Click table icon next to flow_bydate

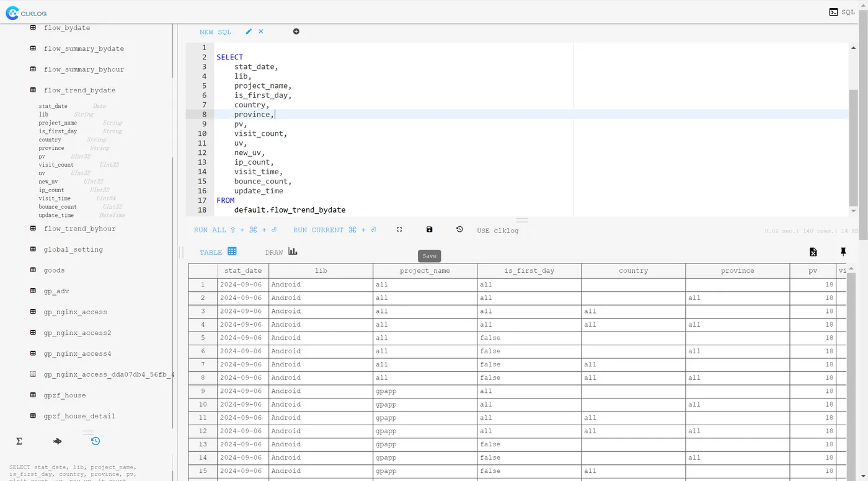point(33,28)
